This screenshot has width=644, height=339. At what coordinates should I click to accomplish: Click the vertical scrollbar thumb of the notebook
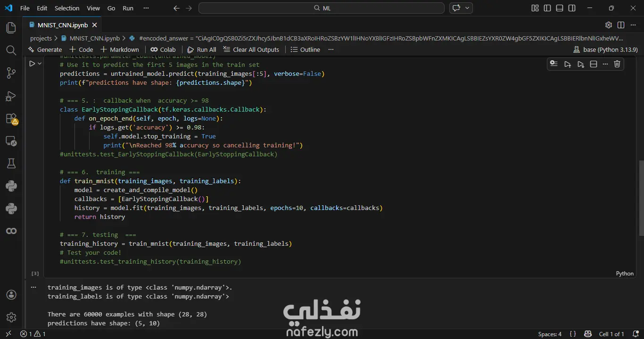[641, 198]
